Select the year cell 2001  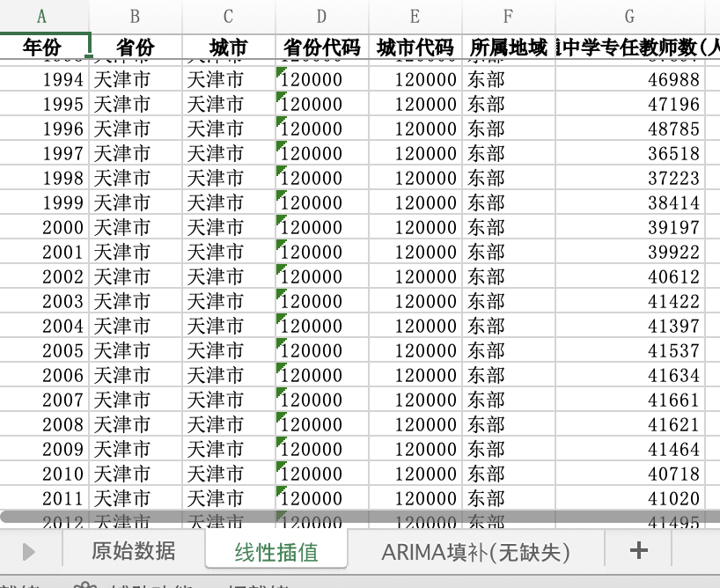point(44,253)
